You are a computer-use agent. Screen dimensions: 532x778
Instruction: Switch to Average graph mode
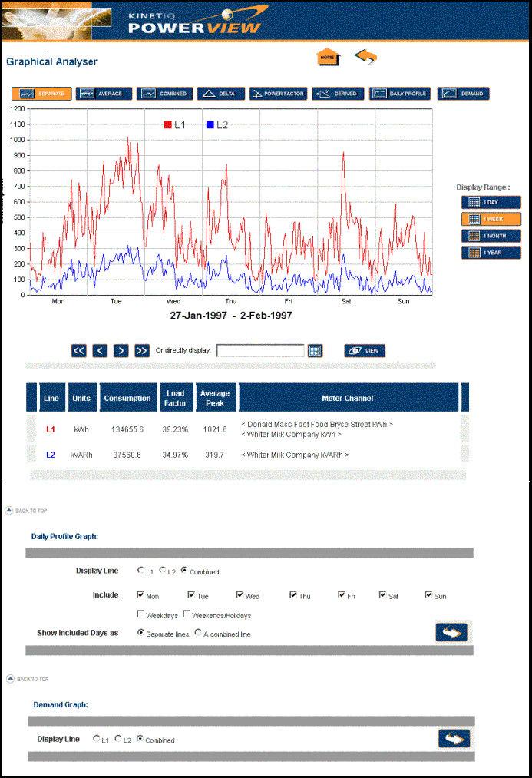(104, 93)
